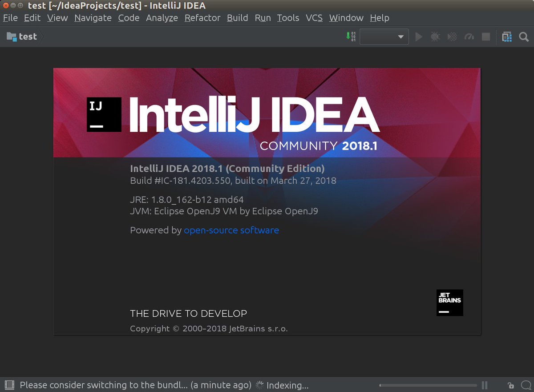
Task: Open the Refactor menu
Action: [x=202, y=18]
